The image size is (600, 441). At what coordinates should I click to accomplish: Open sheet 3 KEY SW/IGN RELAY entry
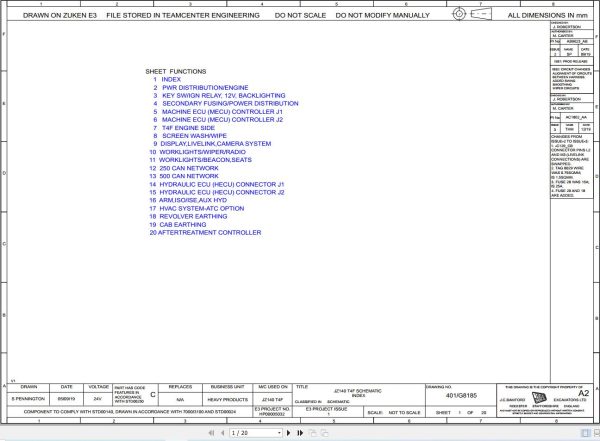click(x=219, y=96)
